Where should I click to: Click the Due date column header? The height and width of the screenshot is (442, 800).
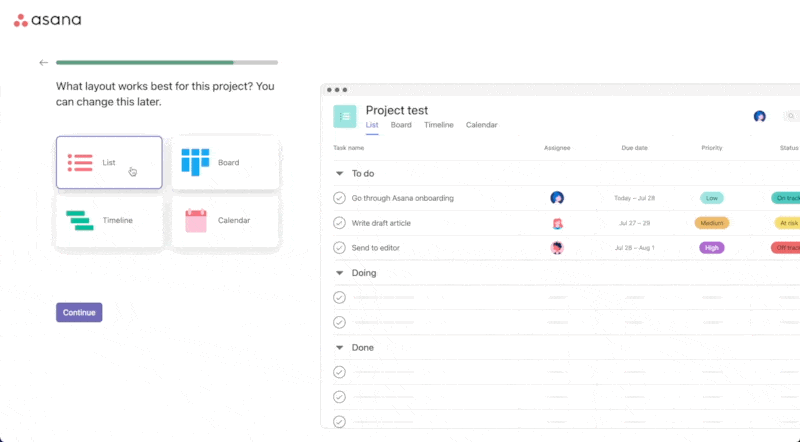pos(635,148)
